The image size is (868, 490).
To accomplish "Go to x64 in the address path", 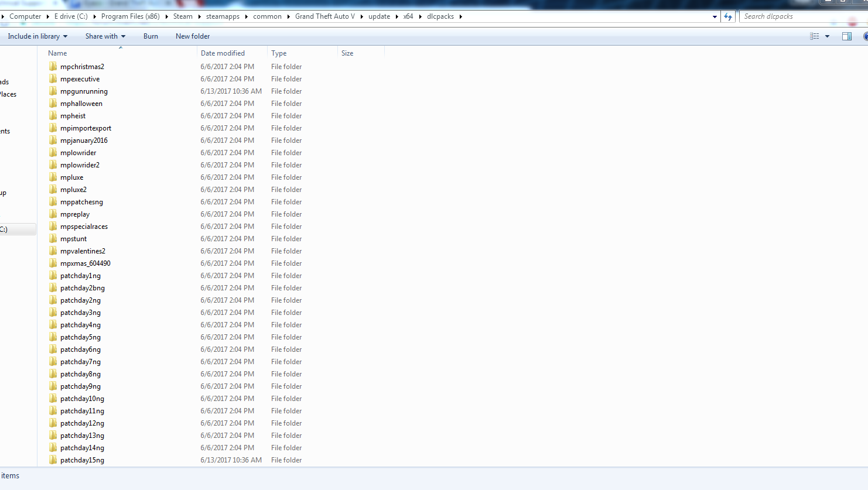I will [x=408, y=16].
